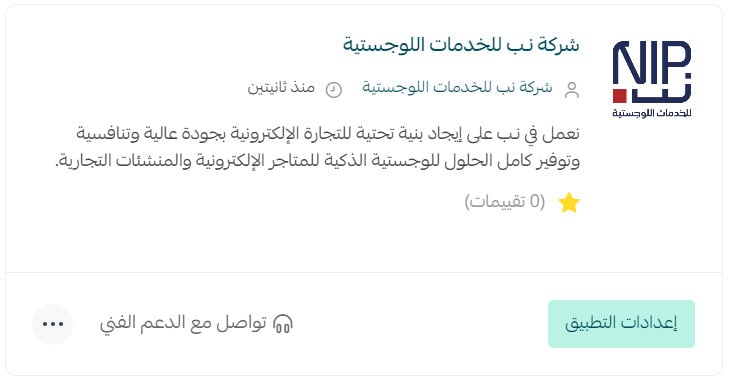This screenshot has width=729, height=382.
Task: Click the Arabic نب glyph inside the logo
Action: (661, 88)
